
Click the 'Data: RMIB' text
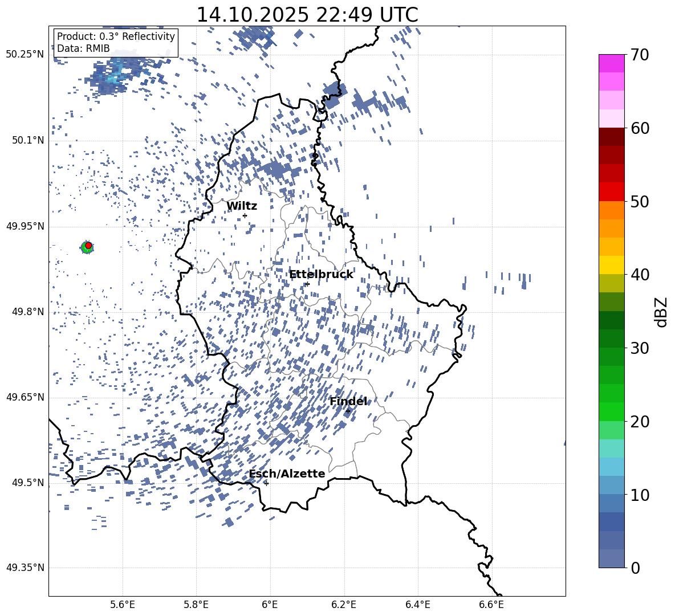point(83,48)
